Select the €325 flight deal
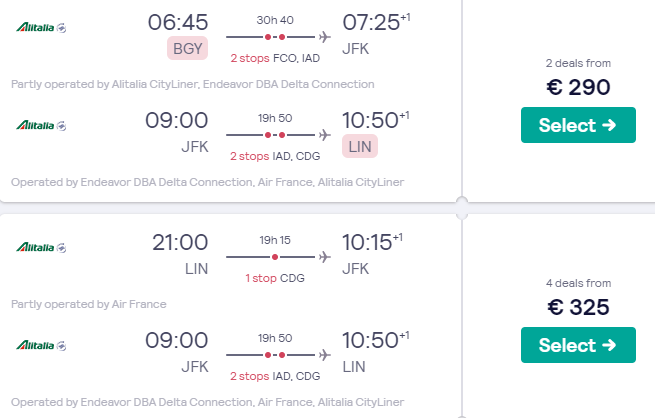This screenshot has height=418, width=655. pyautogui.click(x=578, y=345)
